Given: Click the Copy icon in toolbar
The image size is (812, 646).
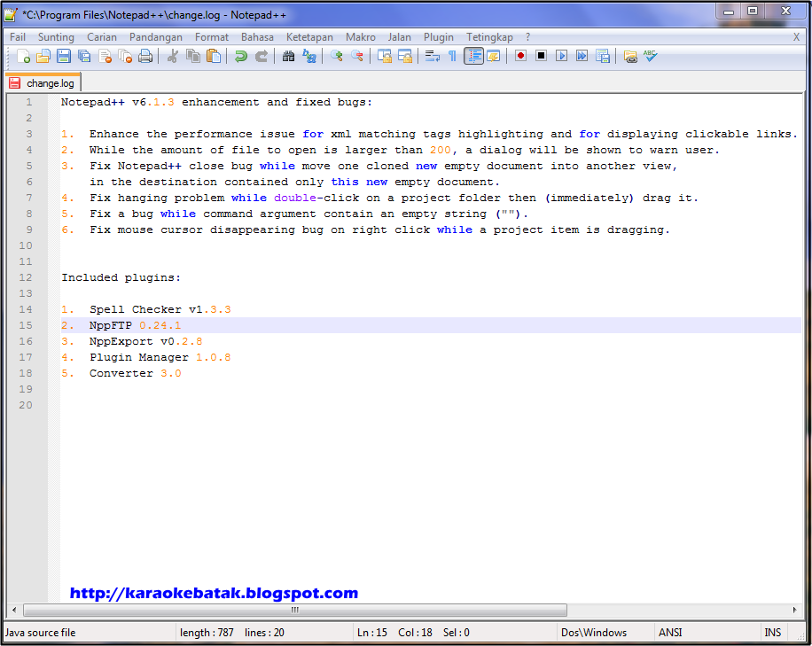Looking at the screenshot, I should tap(193, 56).
